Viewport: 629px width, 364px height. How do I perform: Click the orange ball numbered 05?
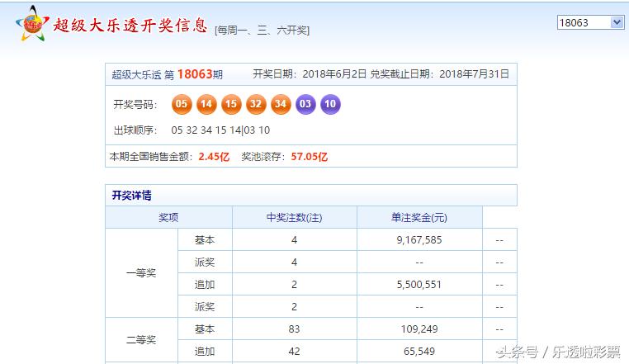pos(182,104)
